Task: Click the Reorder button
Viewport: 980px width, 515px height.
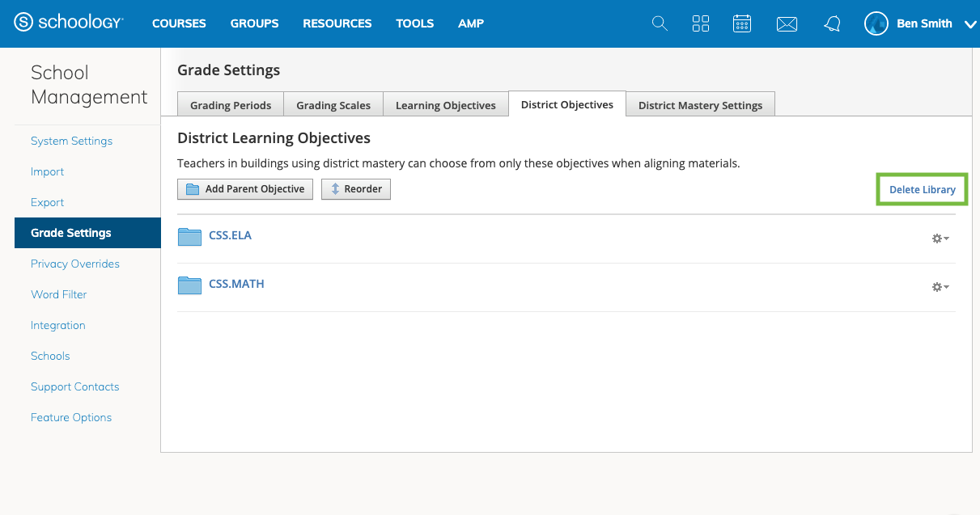Action: [x=356, y=189]
